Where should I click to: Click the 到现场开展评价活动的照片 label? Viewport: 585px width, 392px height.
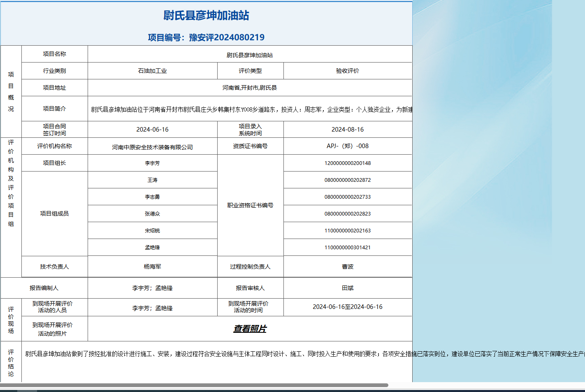(52, 329)
